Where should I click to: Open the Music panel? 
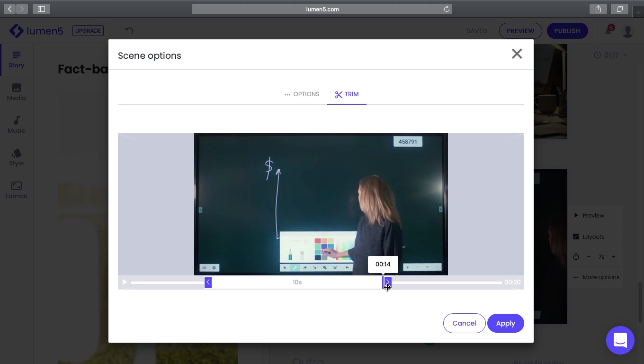[x=16, y=125]
